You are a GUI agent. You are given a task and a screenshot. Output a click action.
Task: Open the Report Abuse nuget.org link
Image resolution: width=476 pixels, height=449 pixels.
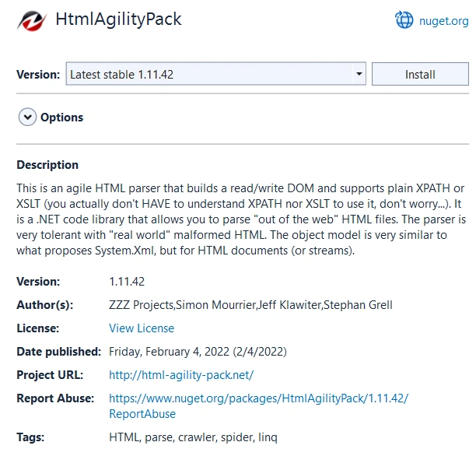259,406
